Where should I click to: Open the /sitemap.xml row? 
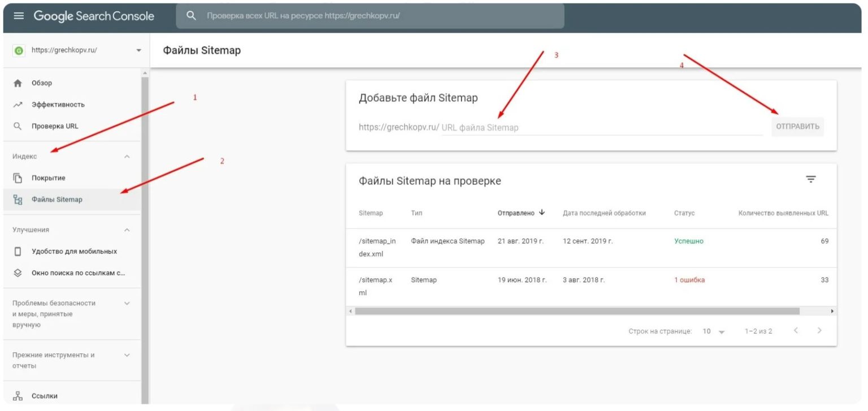[x=591, y=287]
